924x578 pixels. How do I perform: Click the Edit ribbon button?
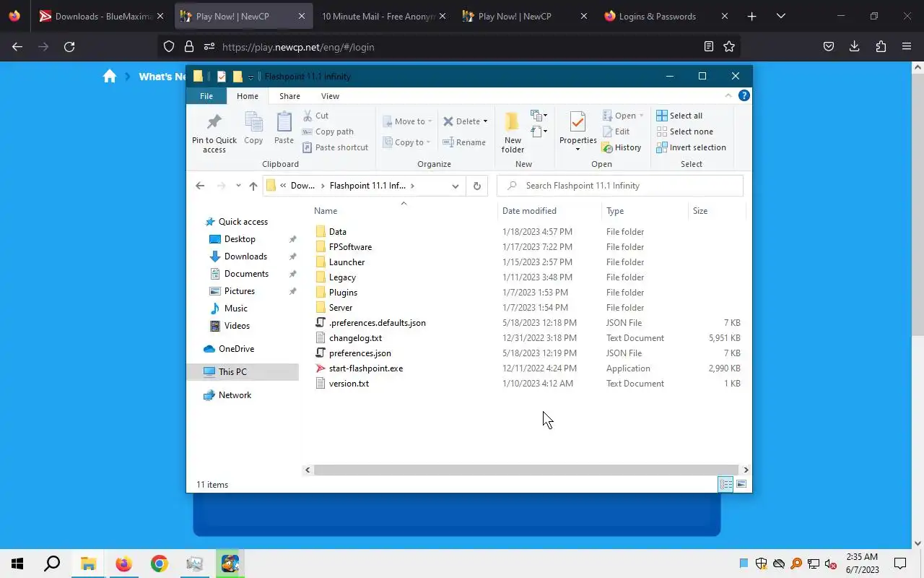[x=616, y=131]
